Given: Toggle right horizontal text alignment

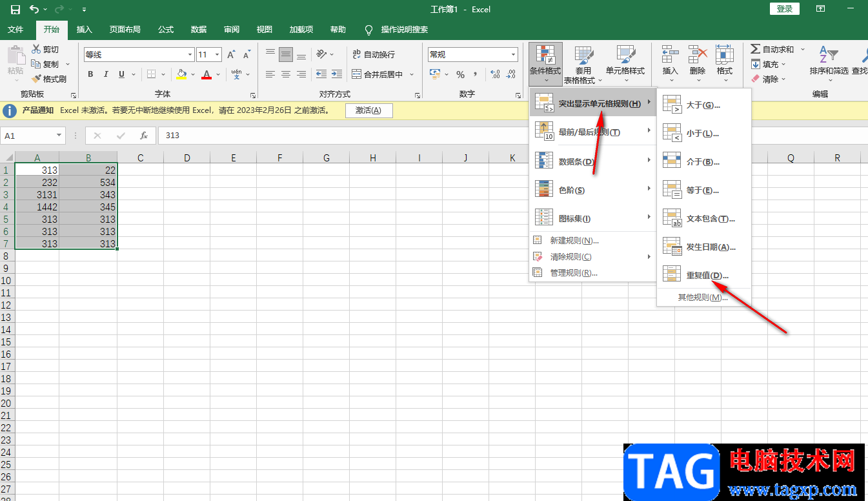Looking at the screenshot, I should 301,74.
